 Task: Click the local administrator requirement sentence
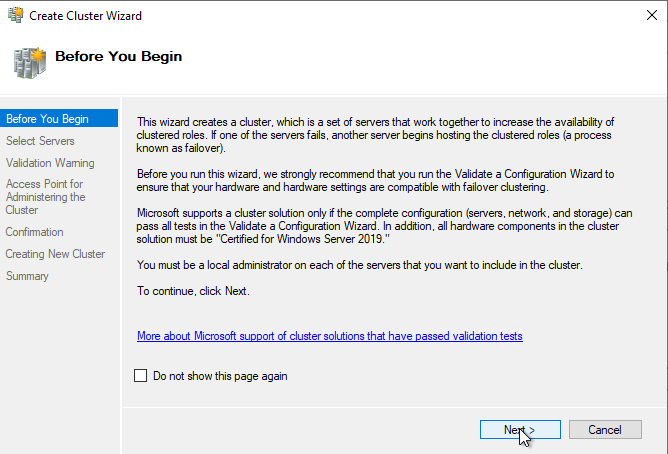360,265
